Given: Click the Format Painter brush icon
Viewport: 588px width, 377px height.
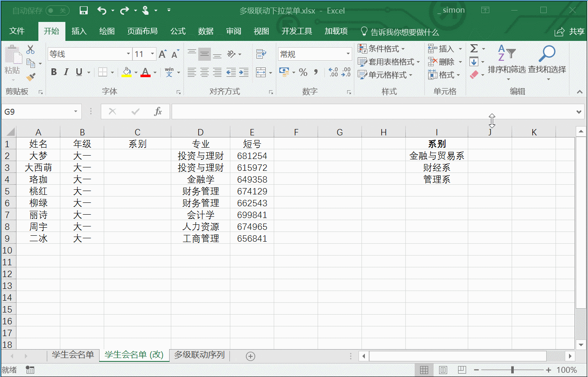Looking at the screenshot, I should (x=30, y=77).
